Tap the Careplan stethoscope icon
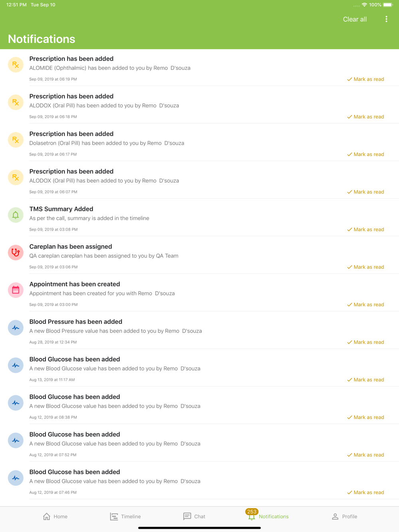This screenshot has height=532, width=399. (x=16, y=252)
